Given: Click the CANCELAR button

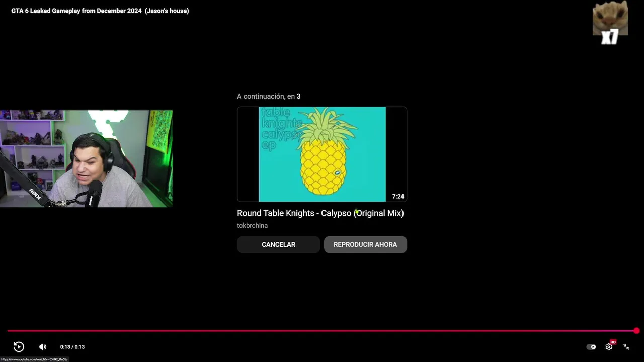Looking at the screenshot, I should tap(278, 244).
